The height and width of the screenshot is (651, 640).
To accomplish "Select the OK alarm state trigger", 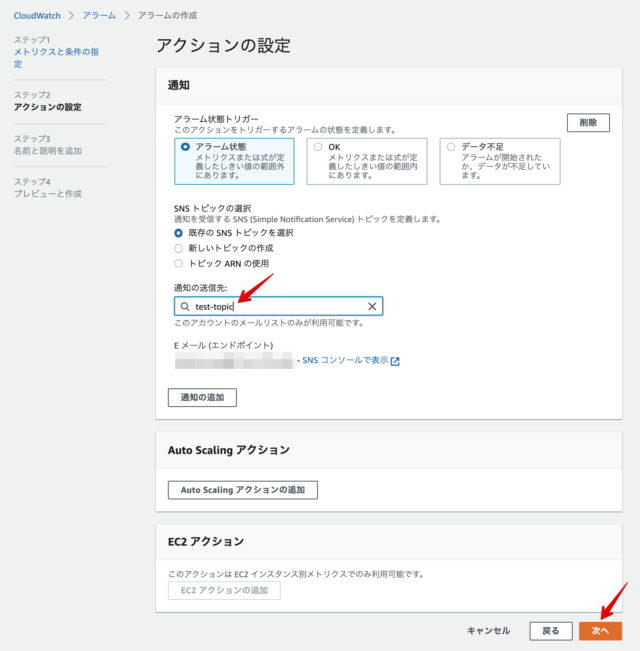I will (318, 147).
